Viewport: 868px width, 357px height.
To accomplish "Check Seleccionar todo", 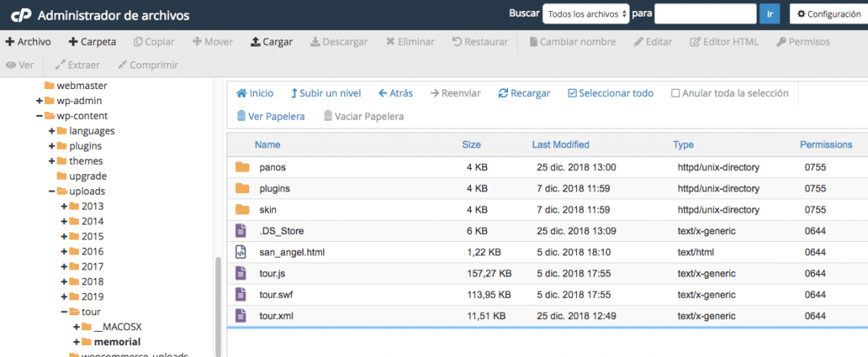I will [611, 94].
